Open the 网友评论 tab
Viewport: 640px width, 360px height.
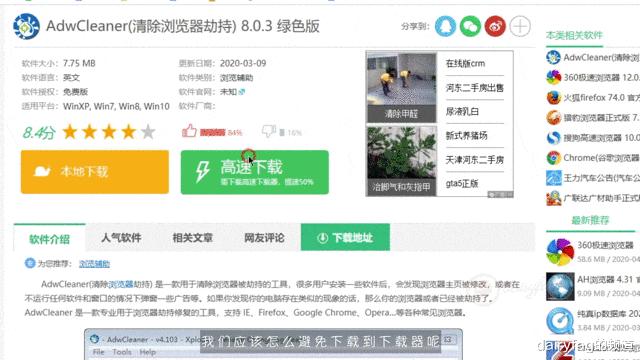[x=264, y=238]
